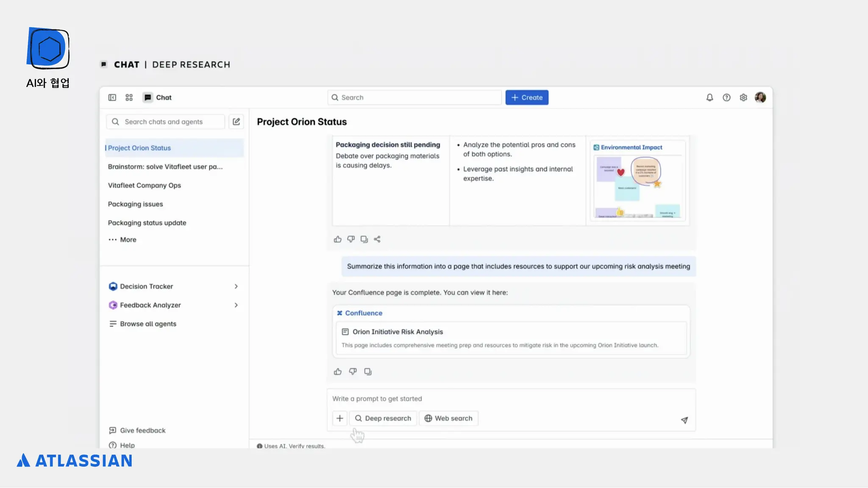Open the app switcher grid icon
This screenshot has height=488, width=868.
[x=129, y=97]
